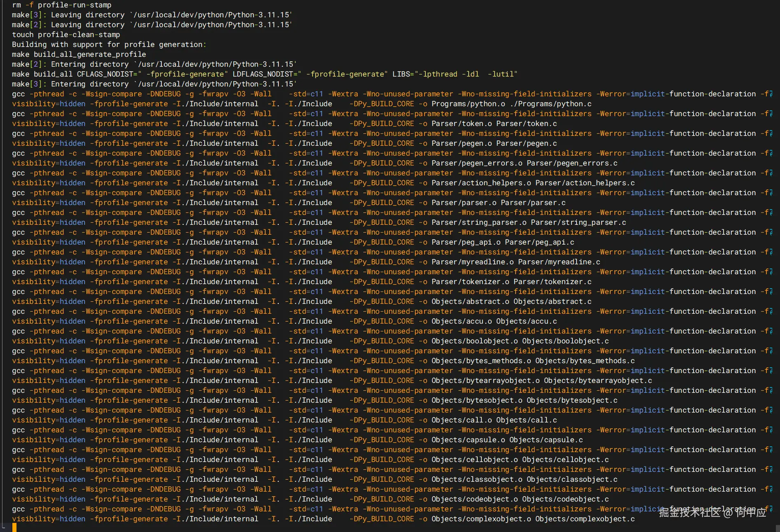This screenshot has width=780, height=532.
Task: Click the "Objects/complexobject.o" output file name
Action: (x=481, y=519)
